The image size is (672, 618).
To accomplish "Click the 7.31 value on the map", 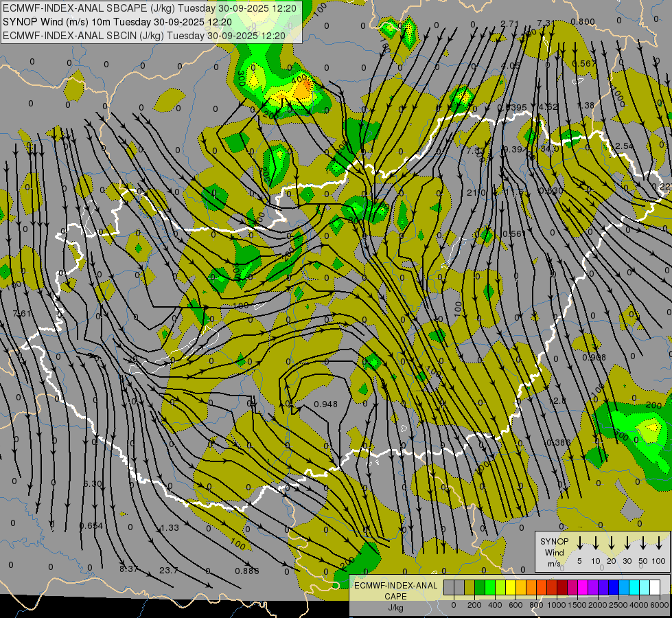I will (546, 23).
